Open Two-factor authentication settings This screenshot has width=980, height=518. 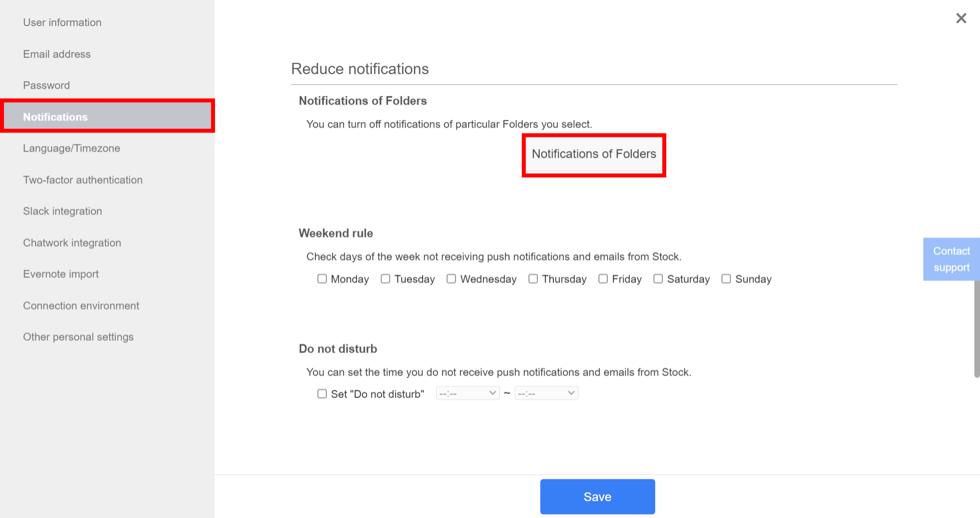pyautogui.click(x=83, y=180)
